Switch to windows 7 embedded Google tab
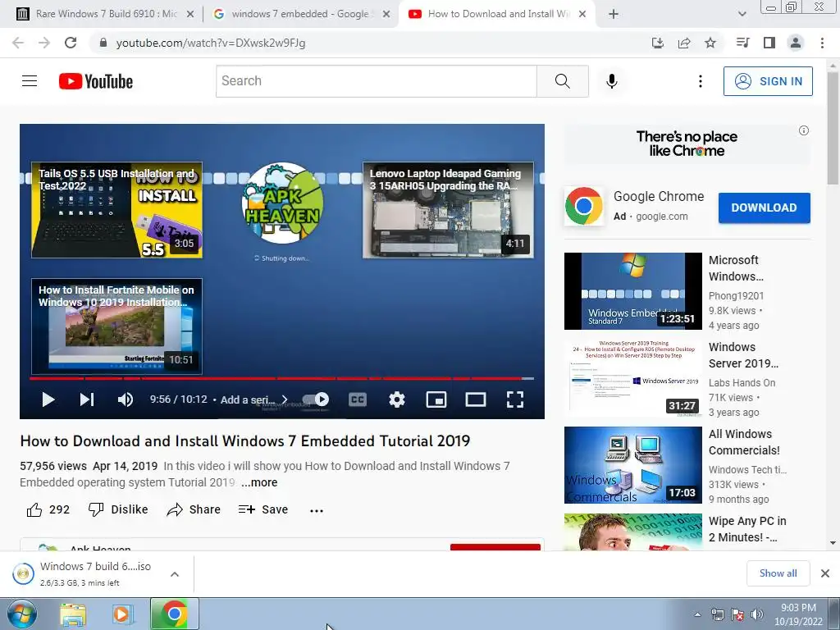Viewport: 840px width, 630px height. coord(294,14)
